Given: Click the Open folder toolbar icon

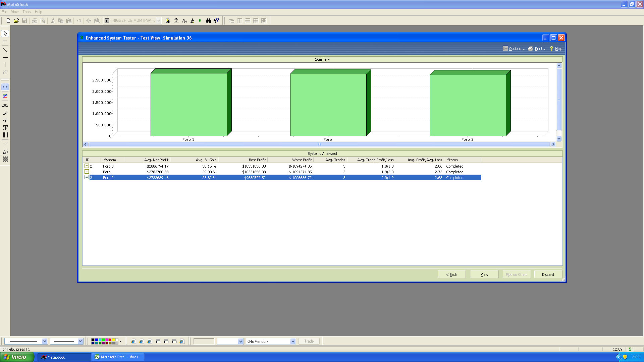Looking at the screenshot, I should tap(16, 21).
